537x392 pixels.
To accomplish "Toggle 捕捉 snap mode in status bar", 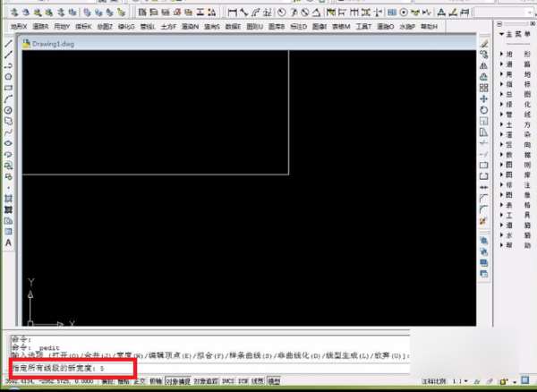I will (107, 381).
